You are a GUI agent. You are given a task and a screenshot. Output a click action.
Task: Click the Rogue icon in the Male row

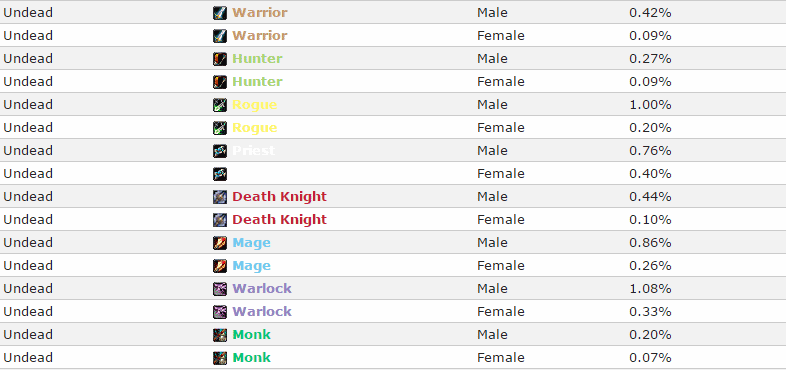pyautogui.click(x=220, y=105)
